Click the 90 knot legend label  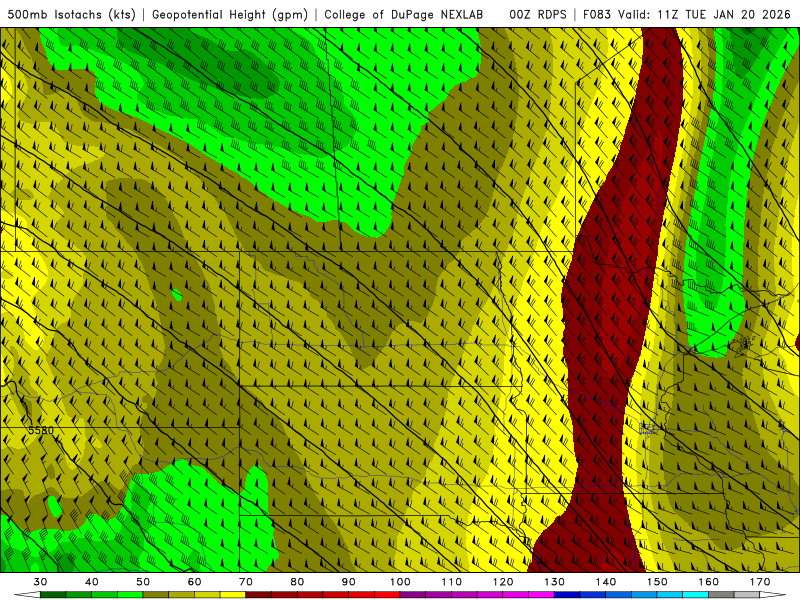[348, 582]
